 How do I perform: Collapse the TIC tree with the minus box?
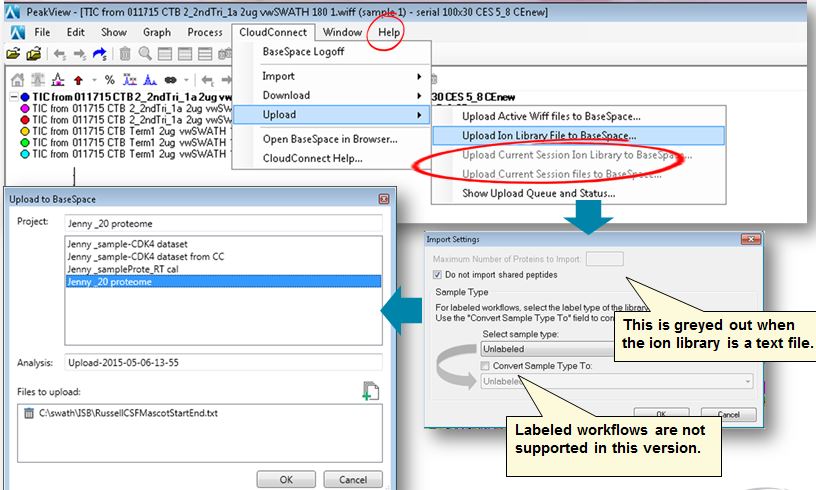[x=14, y=97]
